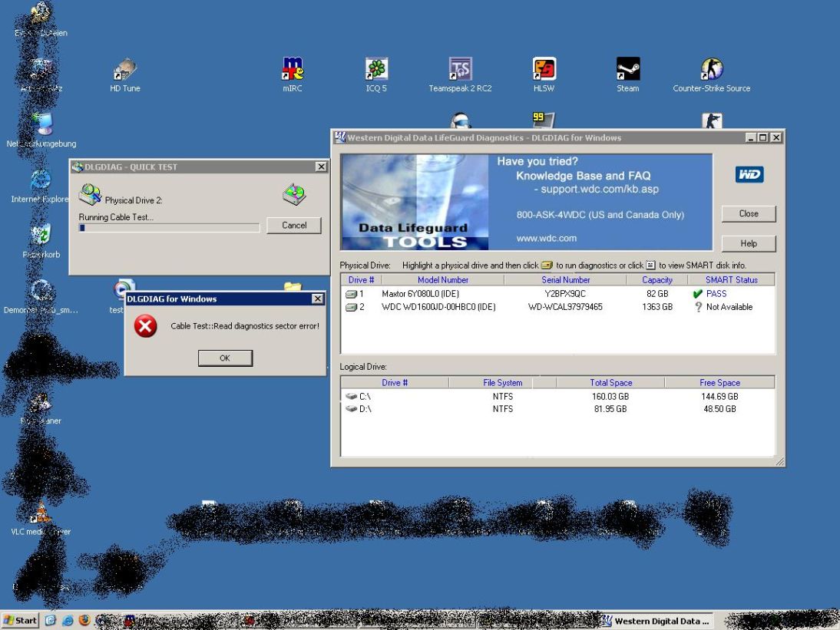The height and width of the screenshot is (630, 840).
Task: Sort logical drives by Total Space header
Action: coord(610,383)
